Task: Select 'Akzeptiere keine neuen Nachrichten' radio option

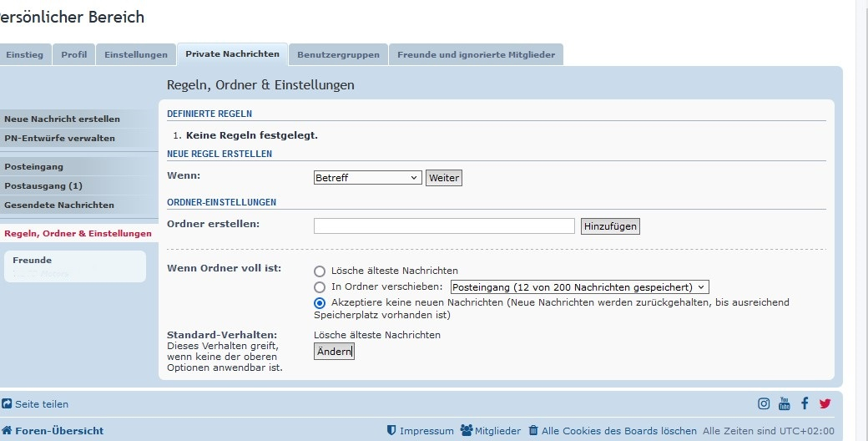Action: pyautogui.click(x=320, y=302)
